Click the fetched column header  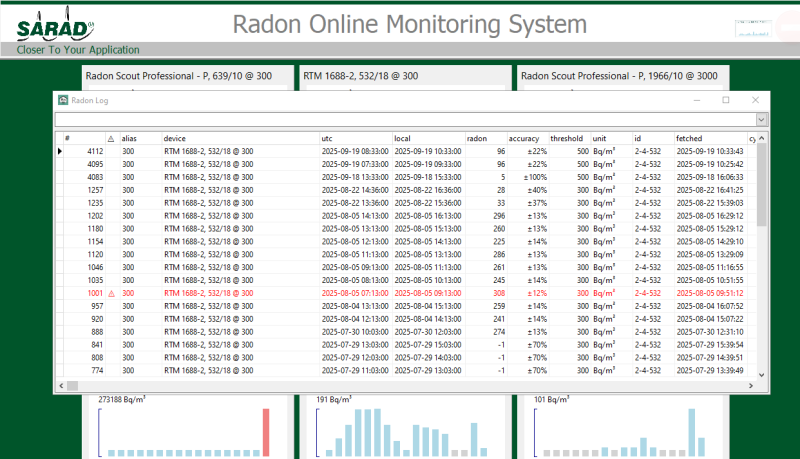pyautogui.click(x=689, y=138)
